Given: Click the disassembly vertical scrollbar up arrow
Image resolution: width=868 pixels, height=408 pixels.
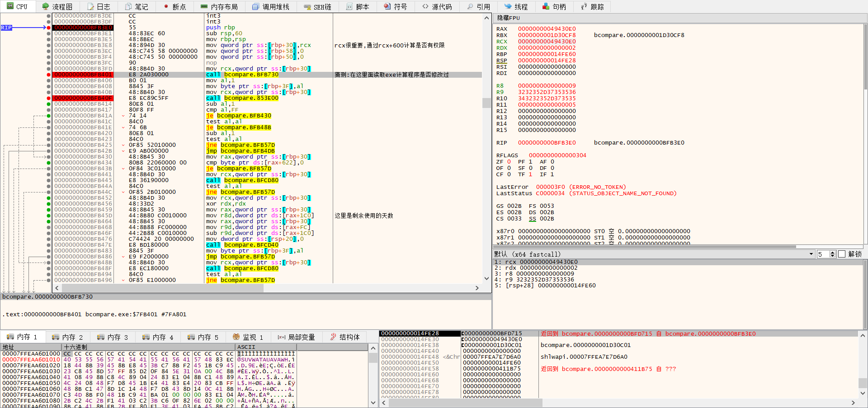Looking at the screenshot, I should (x=486, y=18).
